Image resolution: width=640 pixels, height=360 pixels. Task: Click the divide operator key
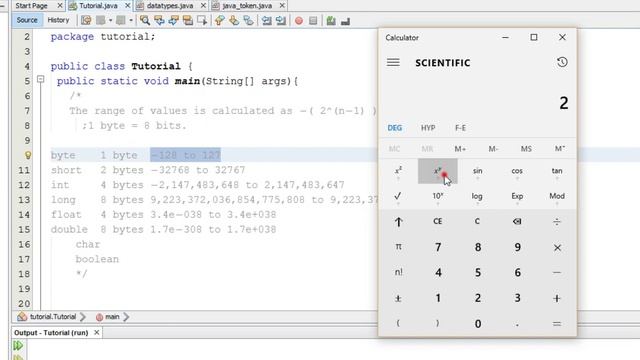(557, 222)
